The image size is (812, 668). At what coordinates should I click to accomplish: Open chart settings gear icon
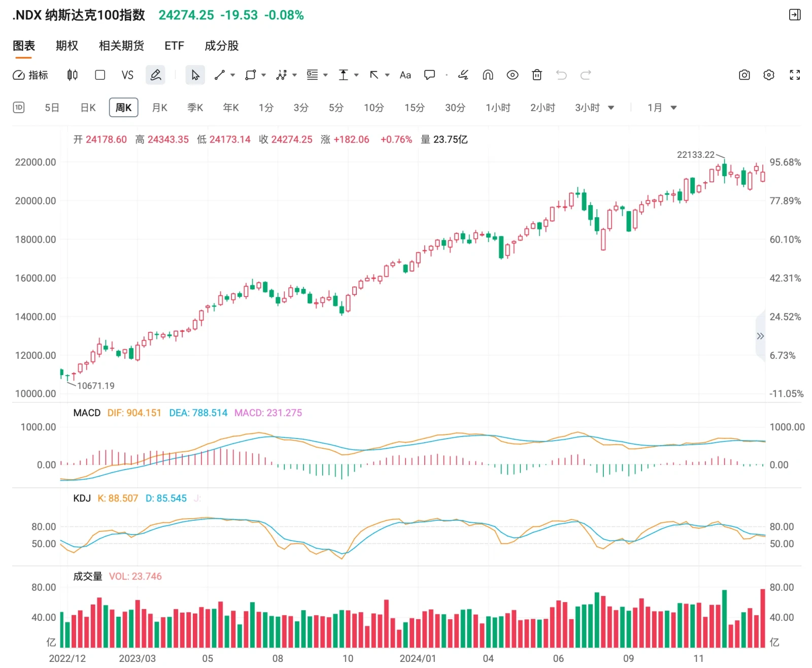(769, 75)
